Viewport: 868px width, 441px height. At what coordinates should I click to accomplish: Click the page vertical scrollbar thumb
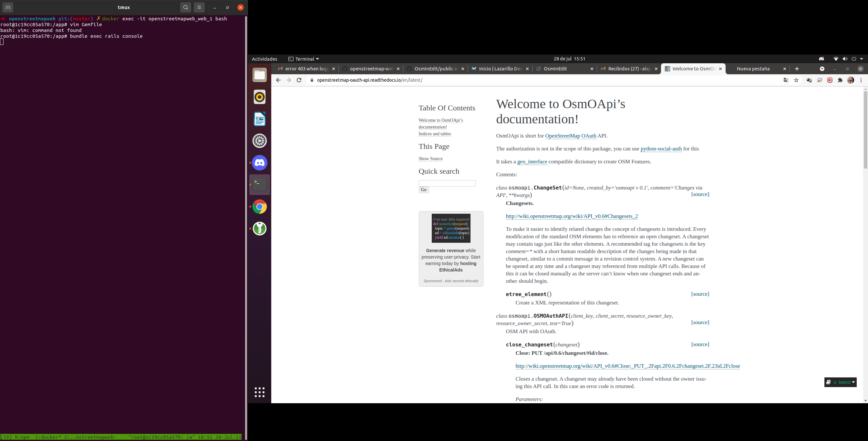click(x=865, y=130)
